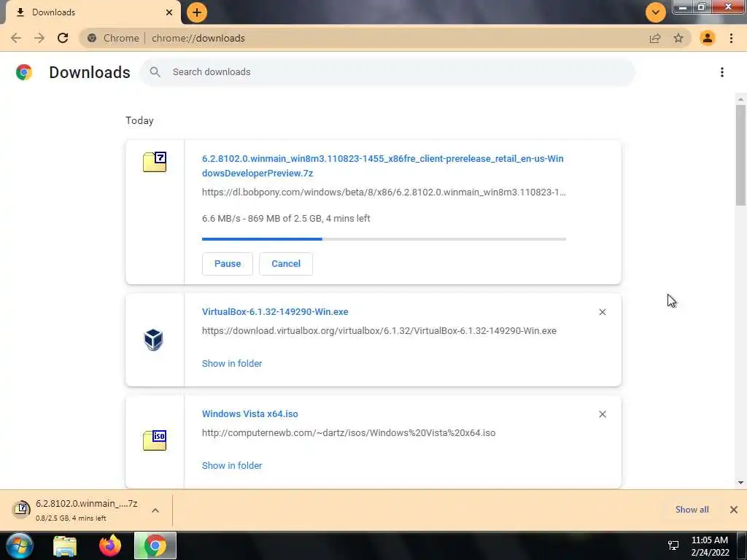Click the download.virtualbox.org source URL
The image size is (747, 560).
(379, 331)
